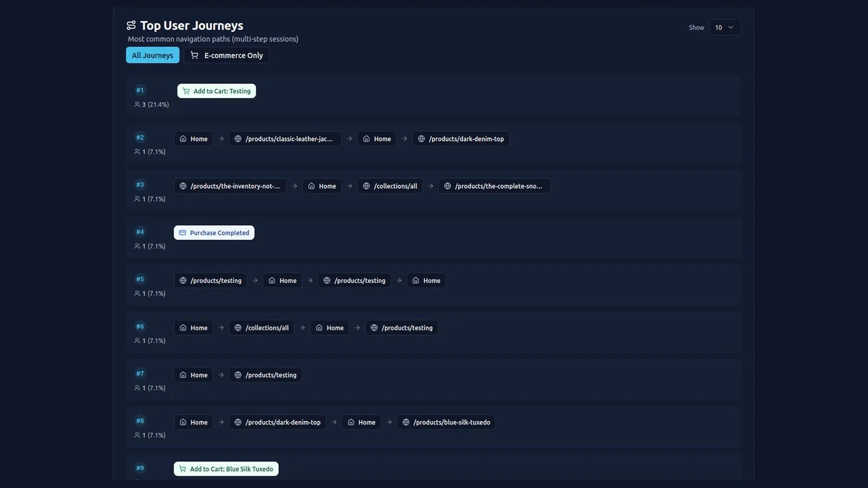Click house icon on first Home in journey #6
Screen dimensions: 868x488
[x=183, y=328]
